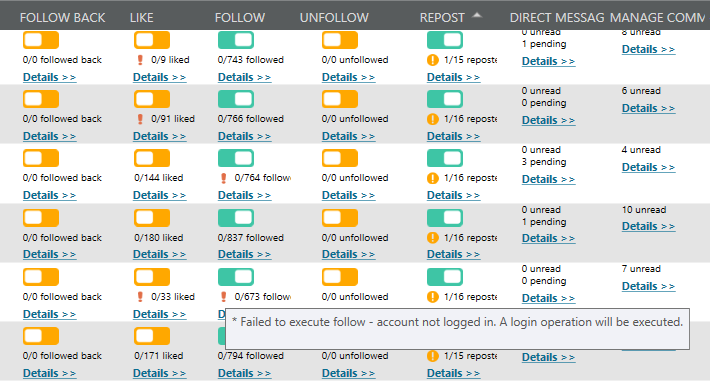This screenshot has width=710, height=389.
Task: Enable the Like switch above 0/171 liked
Action: click(x=152, y=336)
